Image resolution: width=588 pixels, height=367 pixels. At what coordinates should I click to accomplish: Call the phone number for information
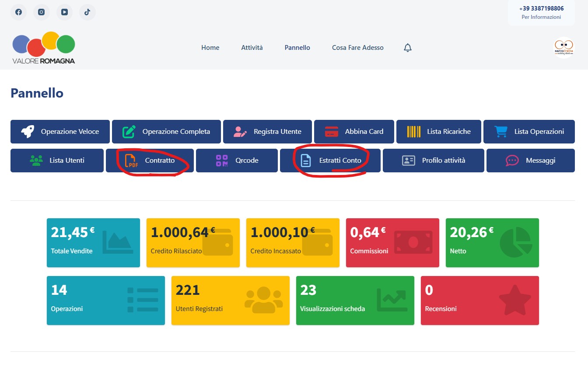[x=541, y=8]
